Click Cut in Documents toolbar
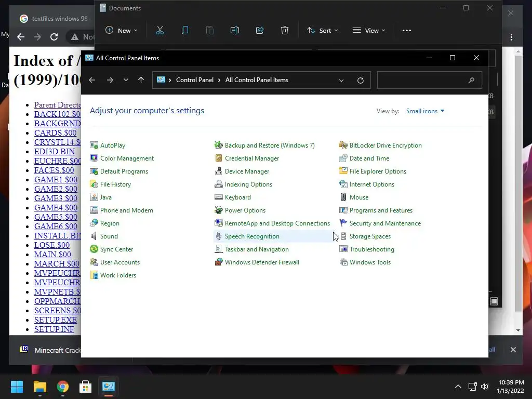 pos(160,31)
